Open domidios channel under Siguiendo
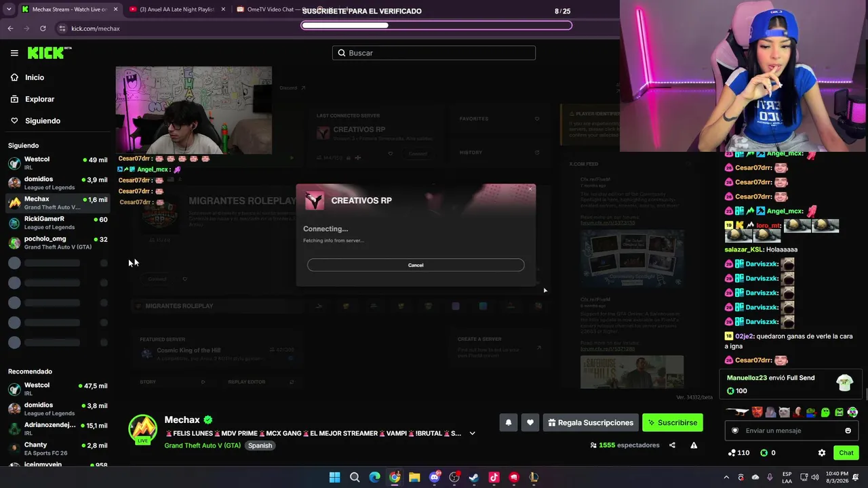868x488 pixels. tap(58, 183)
